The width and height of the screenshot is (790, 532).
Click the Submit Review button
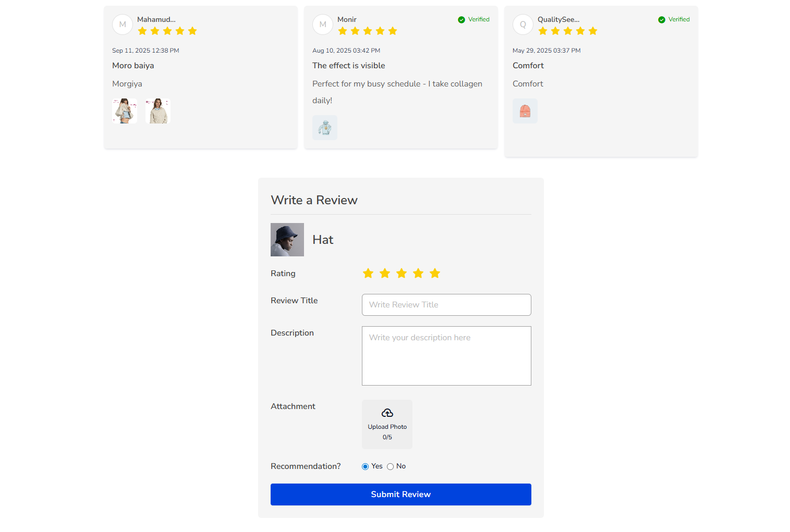point(400,494)
